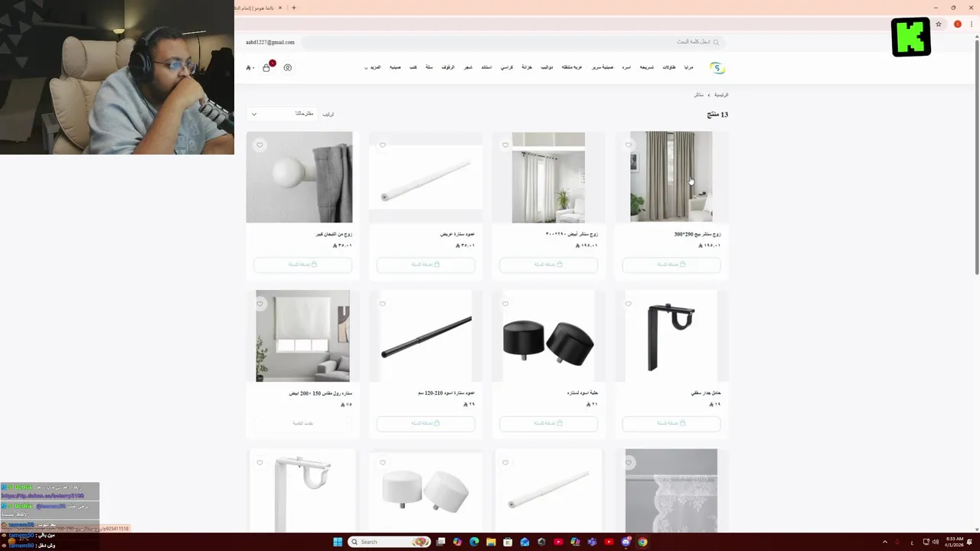
Task: Go to الرئيسية breadcrumb link
Action: pos(721,95)
